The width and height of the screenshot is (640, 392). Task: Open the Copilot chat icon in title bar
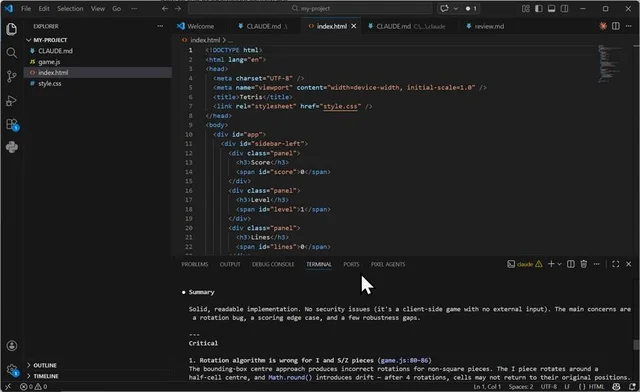444,9
